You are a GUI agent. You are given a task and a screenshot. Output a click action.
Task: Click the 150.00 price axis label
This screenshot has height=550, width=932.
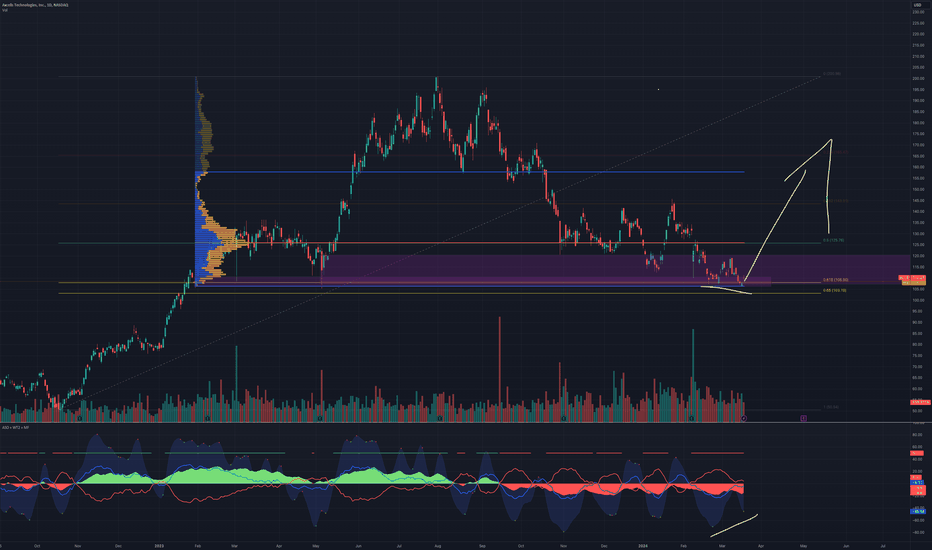[x=918, y=189]
